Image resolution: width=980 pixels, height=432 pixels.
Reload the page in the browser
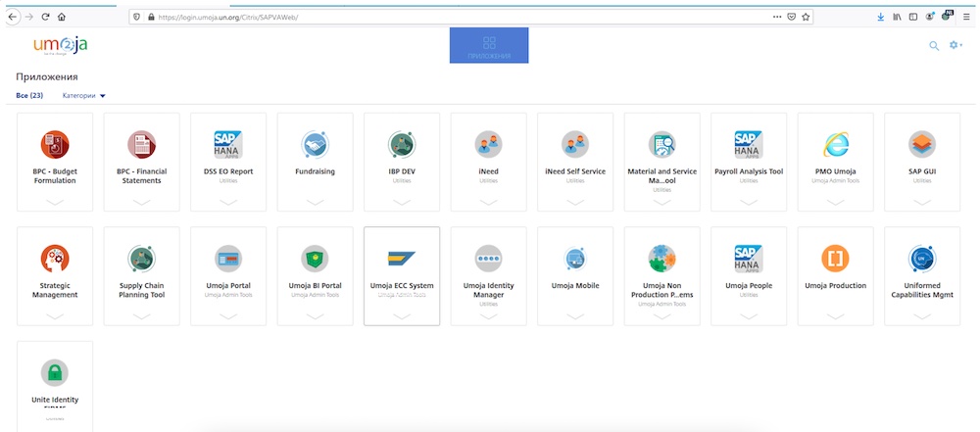[x=46, y=17]
